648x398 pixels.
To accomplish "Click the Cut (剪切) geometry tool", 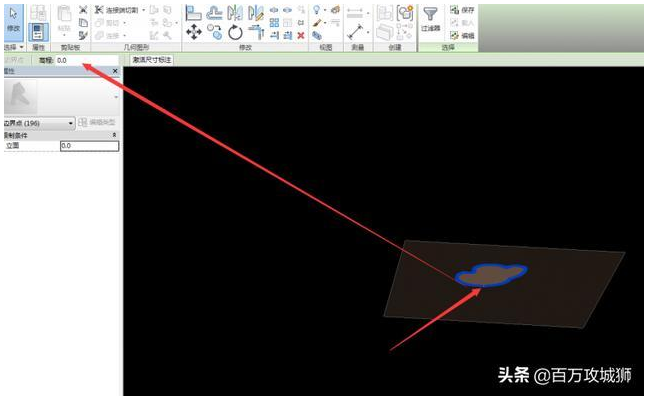I will click(x=108, y=23).
